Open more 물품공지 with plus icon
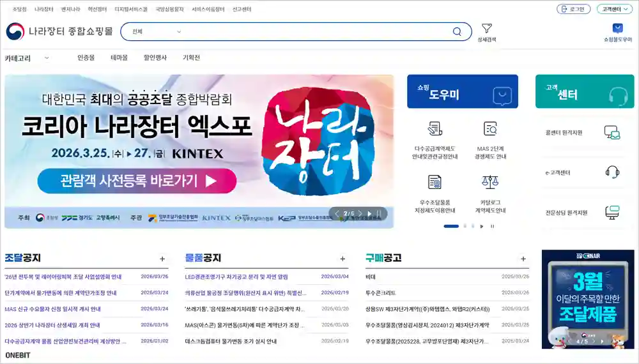 pyautogui.click(x=343, y=259)
